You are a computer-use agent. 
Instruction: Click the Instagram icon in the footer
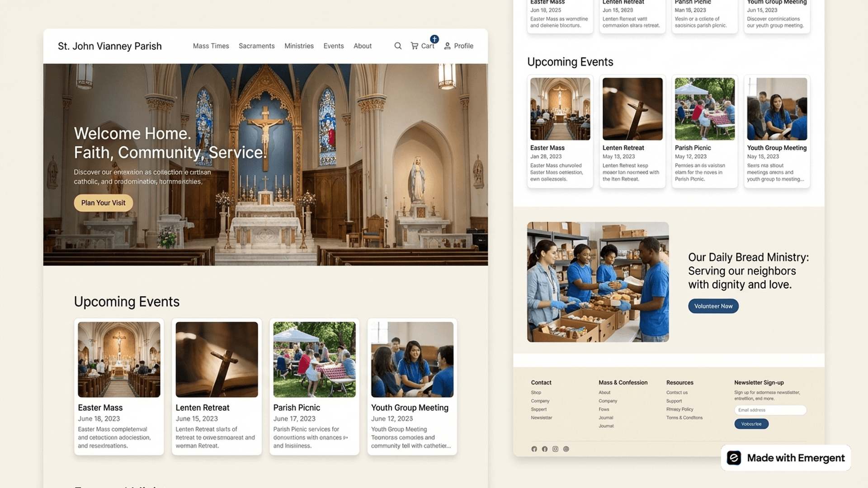click(x=555, y=449)
